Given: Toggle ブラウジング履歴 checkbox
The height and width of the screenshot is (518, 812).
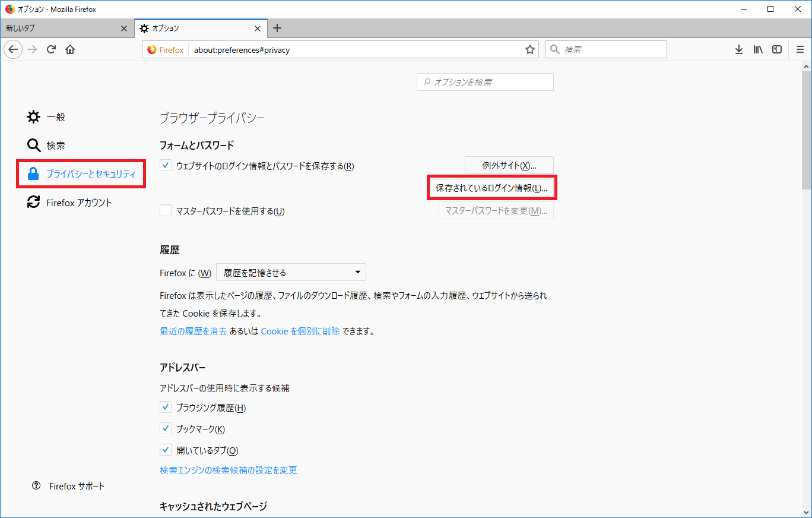Looking at the screenshot, I should coord(166,408).
